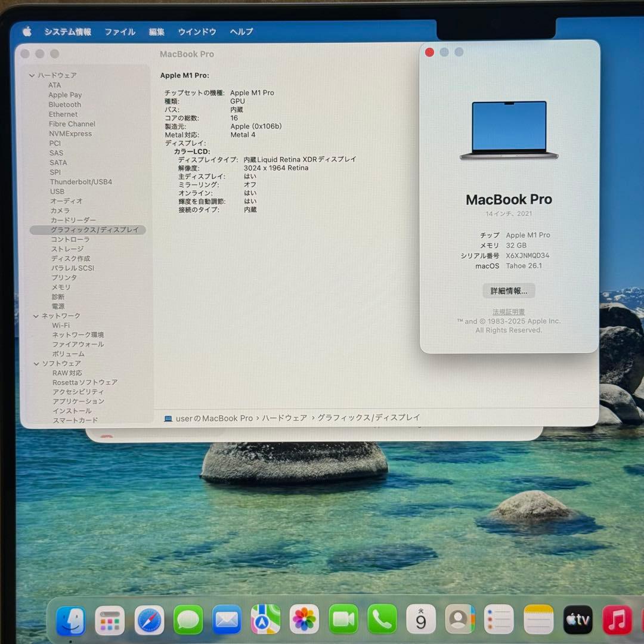
Task: Open Phone app in Dock
Action: (382, 619)
